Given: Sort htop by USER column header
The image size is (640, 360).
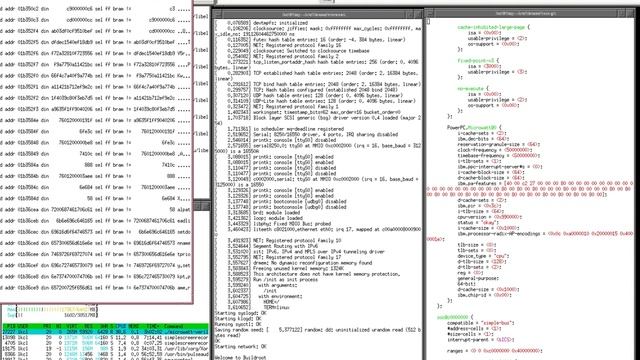Looking at the screenshot, I should 23,327.
